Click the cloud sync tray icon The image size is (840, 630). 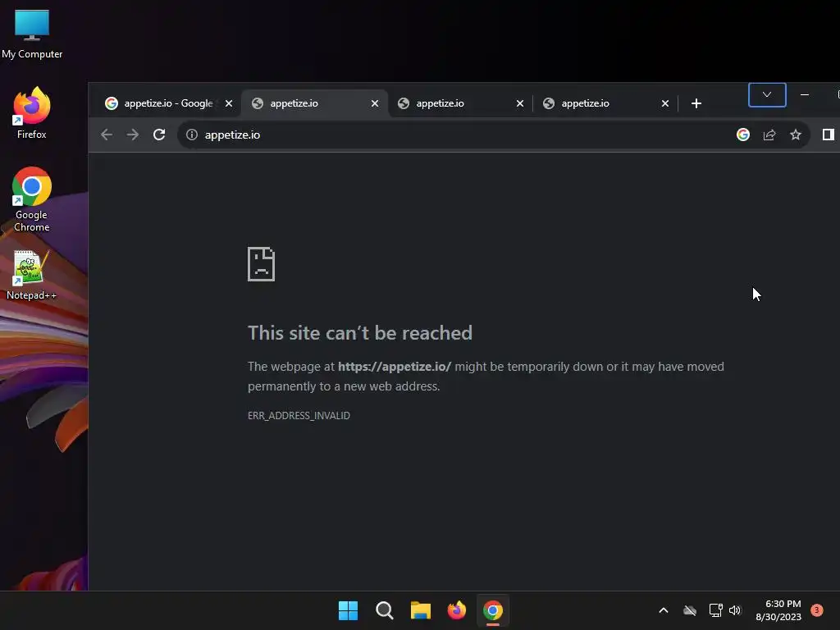pos(690,610)
